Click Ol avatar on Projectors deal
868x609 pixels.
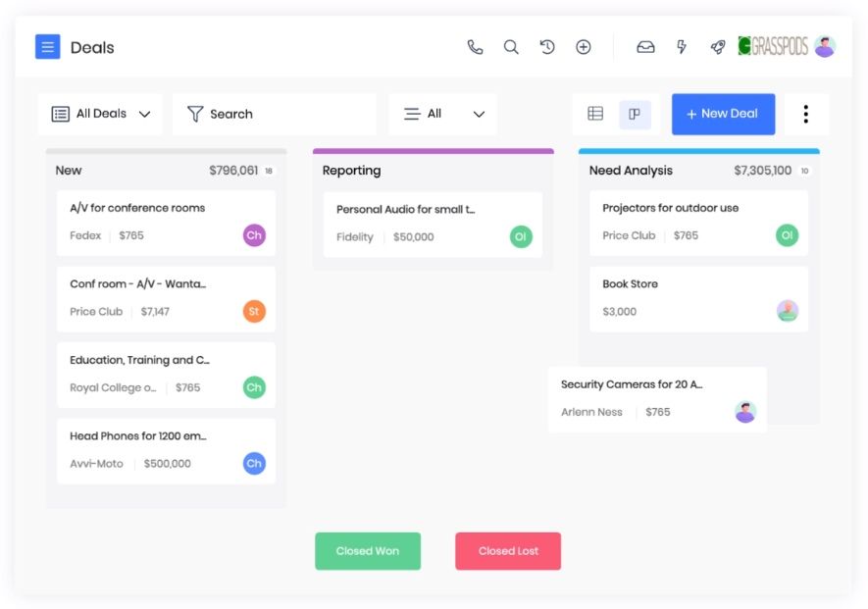pyautogui.click(x=788, y=235)
